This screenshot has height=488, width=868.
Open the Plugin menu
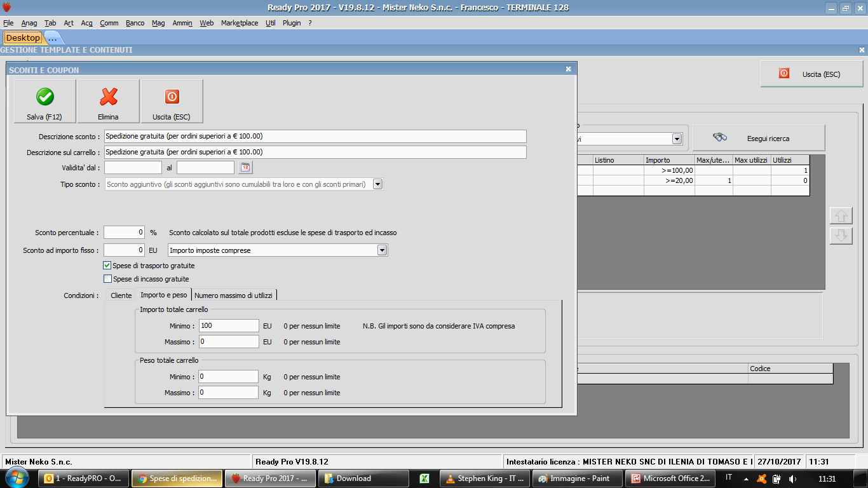pyautogui.click(x=292, y=23)
